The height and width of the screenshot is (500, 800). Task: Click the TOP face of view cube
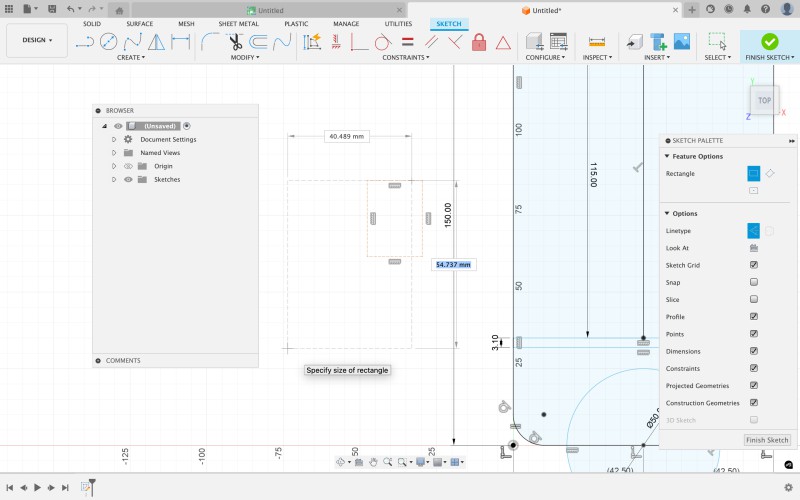point(764,100)
